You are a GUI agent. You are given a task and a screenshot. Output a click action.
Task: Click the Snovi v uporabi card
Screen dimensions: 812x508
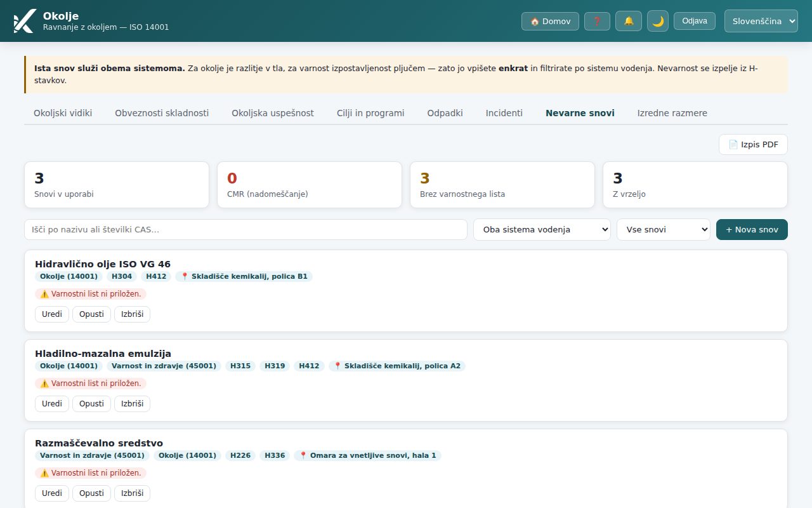[117, 185]
